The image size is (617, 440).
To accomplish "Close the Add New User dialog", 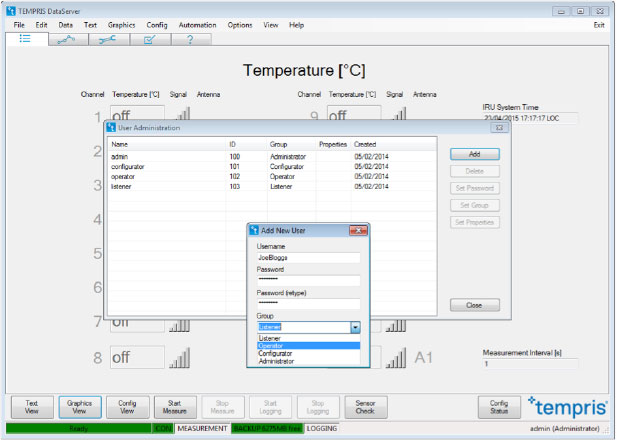I will [x=355, y=230].
